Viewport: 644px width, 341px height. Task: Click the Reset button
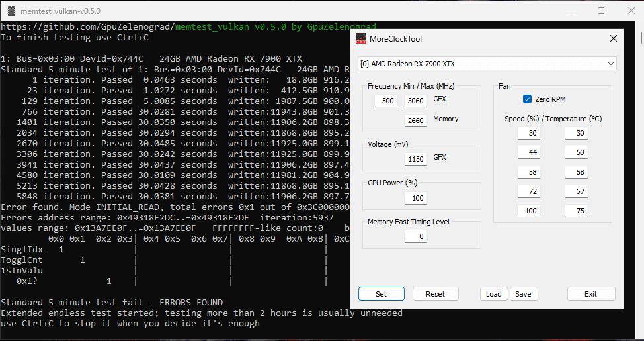click(435, 294)
